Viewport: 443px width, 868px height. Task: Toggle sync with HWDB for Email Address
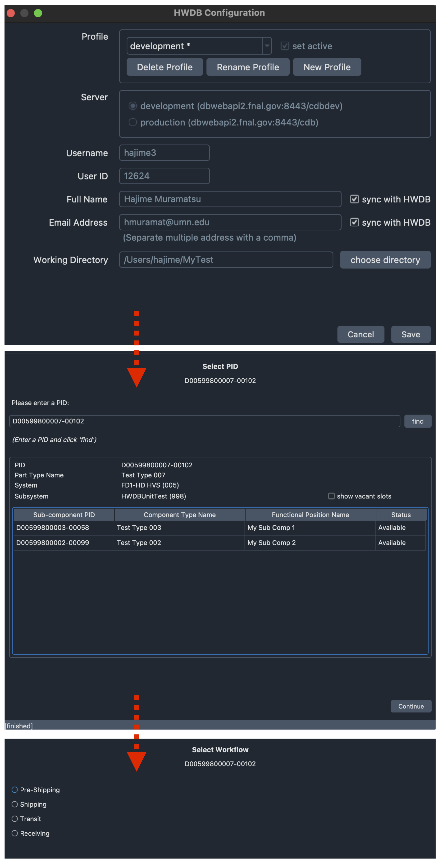354,222
